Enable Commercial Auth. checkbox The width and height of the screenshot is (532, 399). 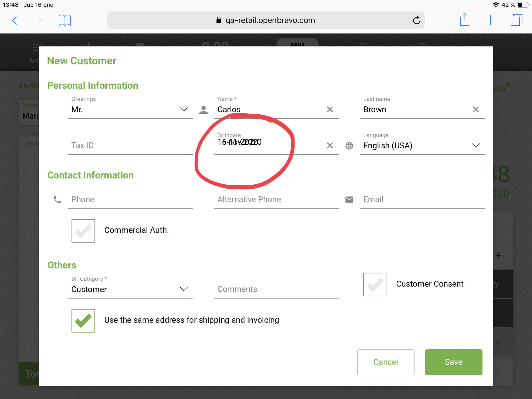click(83, 231)
